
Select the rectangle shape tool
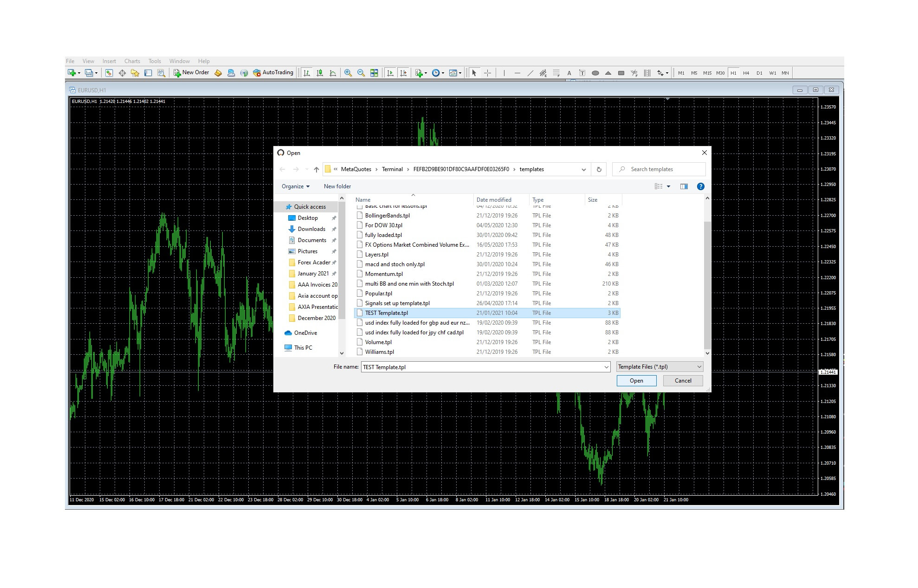(x=621, y=73)
